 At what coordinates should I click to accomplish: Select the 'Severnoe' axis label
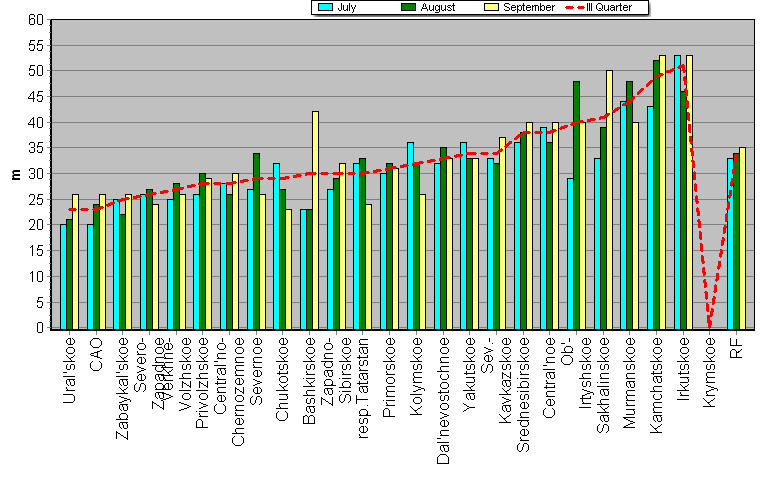tap(256, 372)
